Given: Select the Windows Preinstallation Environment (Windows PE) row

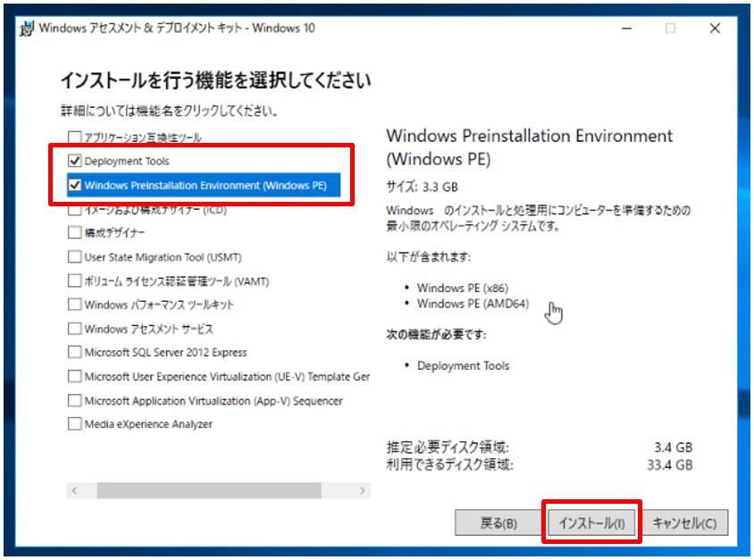Looking at the screenshot, I should tap(204, 185).
